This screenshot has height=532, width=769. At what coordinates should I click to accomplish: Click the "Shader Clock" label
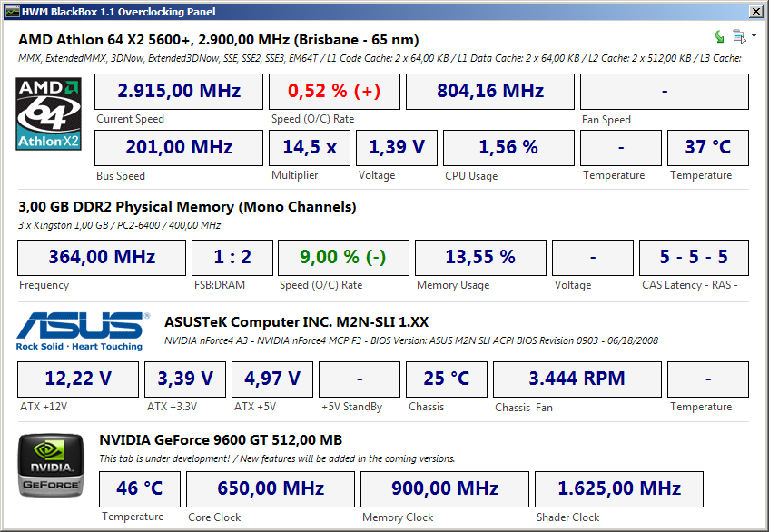568,517
